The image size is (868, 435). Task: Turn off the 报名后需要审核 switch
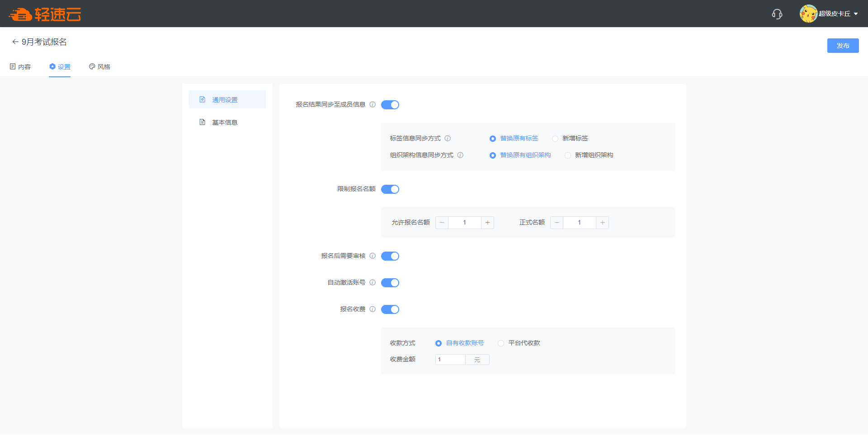[x=390, y=256]
